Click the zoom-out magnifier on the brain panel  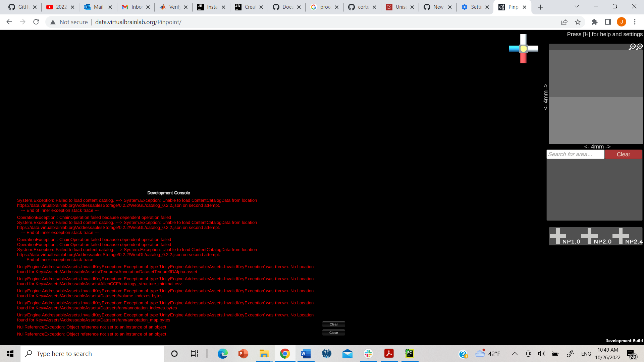[632, 47]
